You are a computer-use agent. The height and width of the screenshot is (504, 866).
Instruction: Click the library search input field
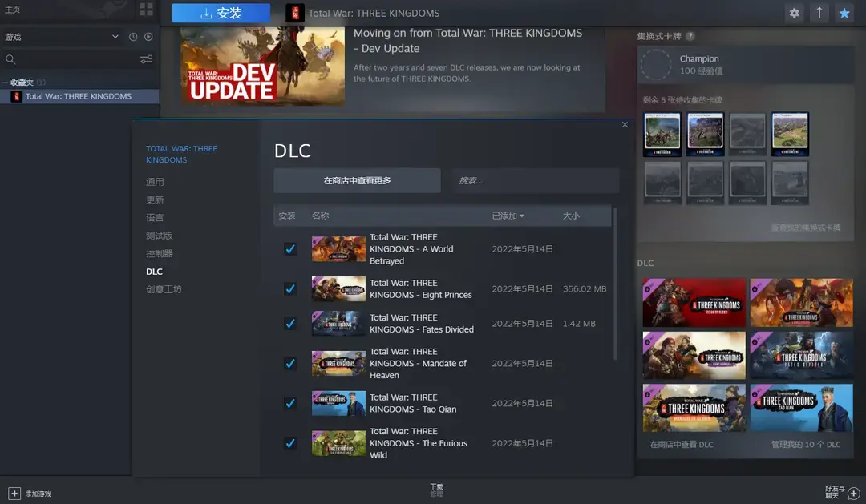(77, 59)
